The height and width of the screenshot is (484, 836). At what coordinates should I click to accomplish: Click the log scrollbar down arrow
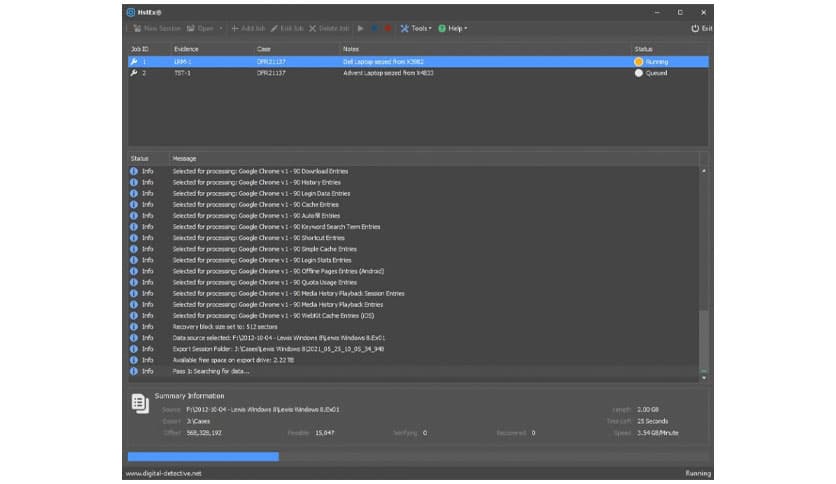[704, 377]
